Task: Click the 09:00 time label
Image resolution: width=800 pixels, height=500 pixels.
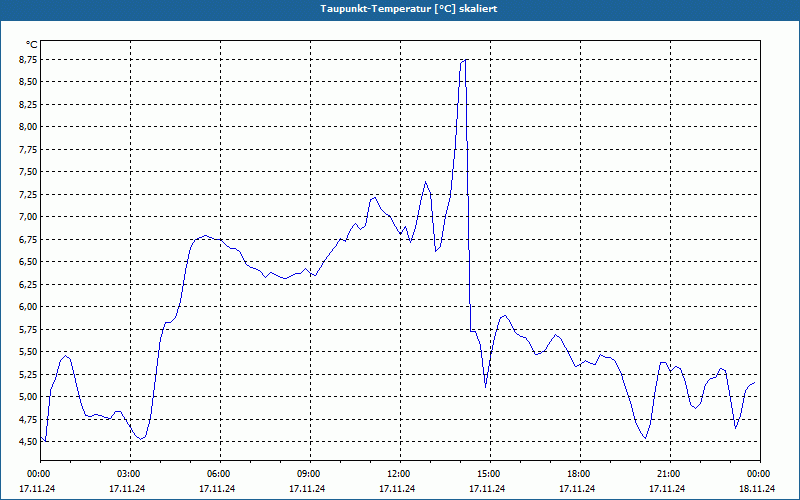Action: [x=310, y=474]
